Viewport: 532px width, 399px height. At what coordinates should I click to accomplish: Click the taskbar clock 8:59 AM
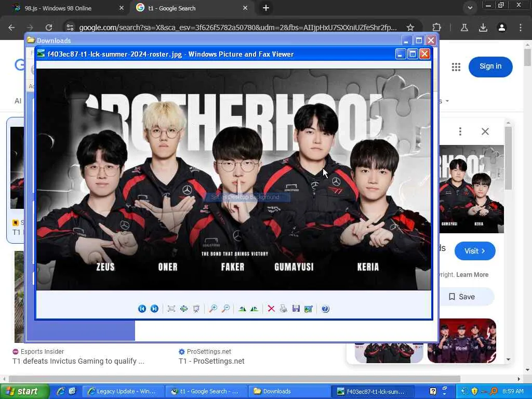coord(513,391)
